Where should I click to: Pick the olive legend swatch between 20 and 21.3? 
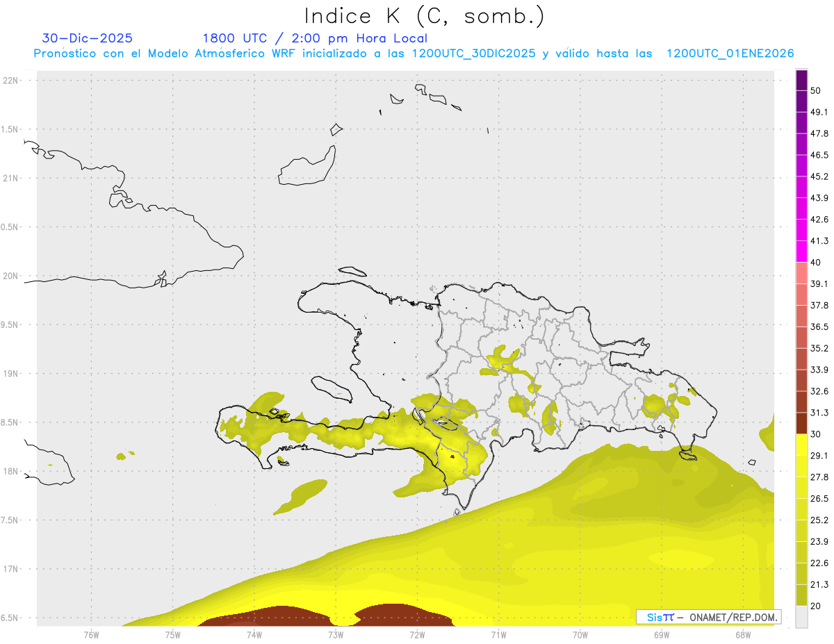pos(801,595)
